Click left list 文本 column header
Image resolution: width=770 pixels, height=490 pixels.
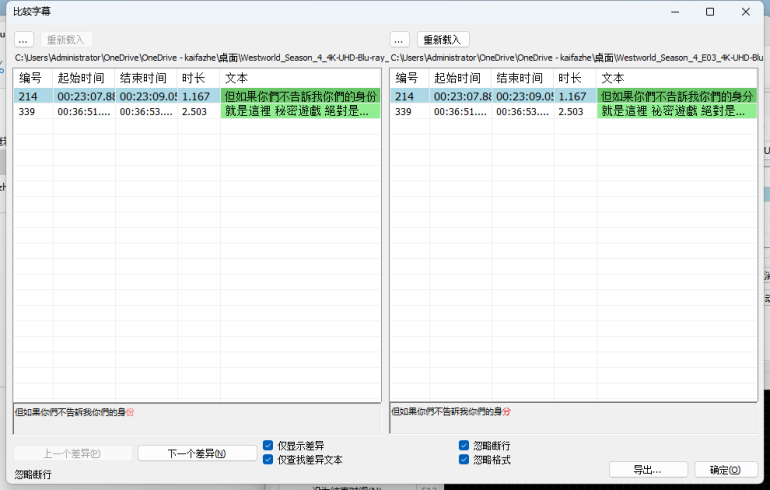pos(300,78)
